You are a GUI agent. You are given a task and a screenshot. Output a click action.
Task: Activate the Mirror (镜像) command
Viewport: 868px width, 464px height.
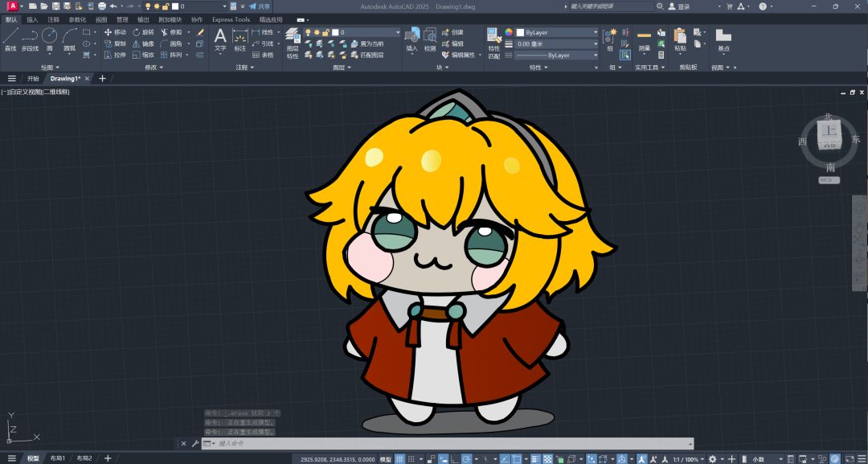pos(143,43)
